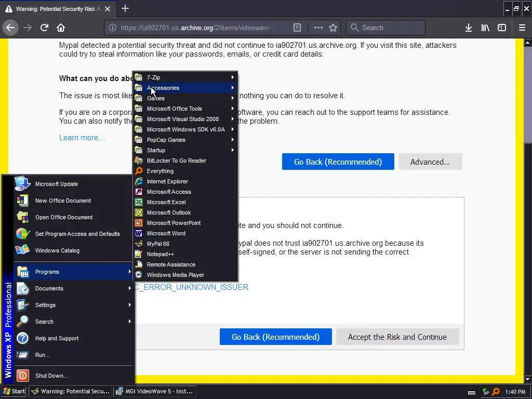Start Microsoft Access from Programs menu
This screenshot has height=399, width=532.
click(185, 192)
